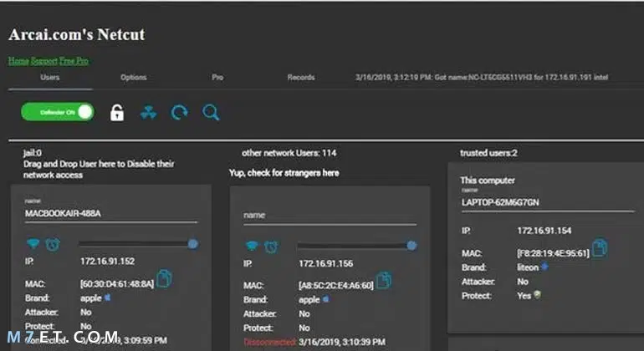644x351 pixels.
Task: Click Wi-Fi icon on 172.16.91.156 card
Action: [x=252, y=246]
